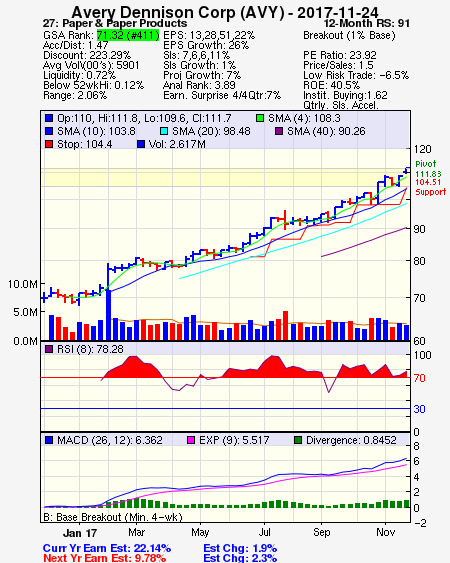Click the '120' price axis label
Image resolution: width=450 pixels, height=563 pixels.
point(422,149)
